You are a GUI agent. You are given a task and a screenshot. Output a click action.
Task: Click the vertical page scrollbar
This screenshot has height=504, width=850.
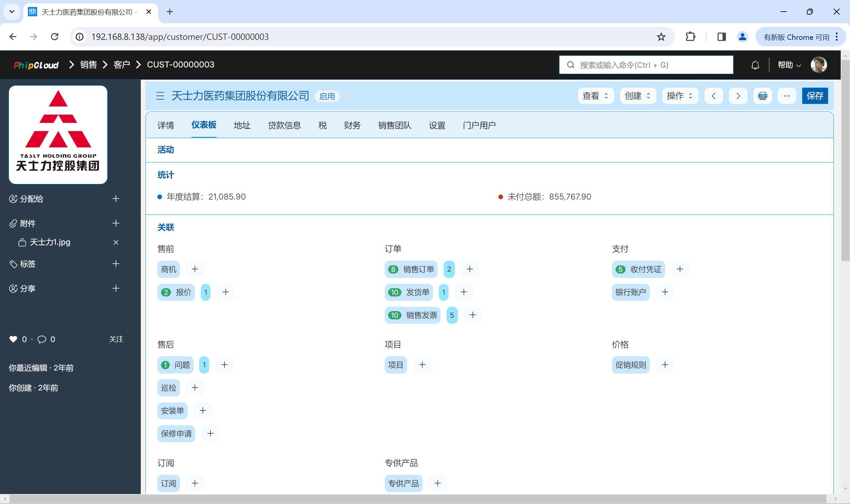point(845,160)
